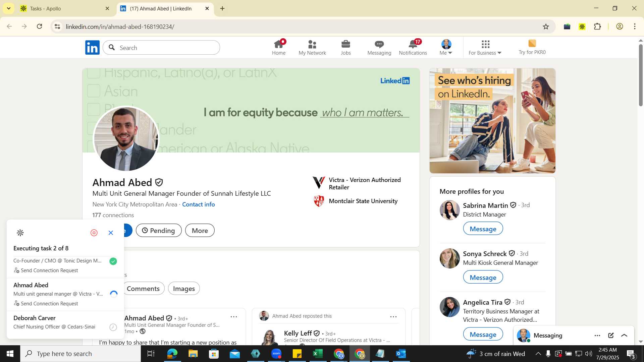Open Montclair State University school page
The height and width of the screenshot is (362, 644).
click(x=356, y=201)
